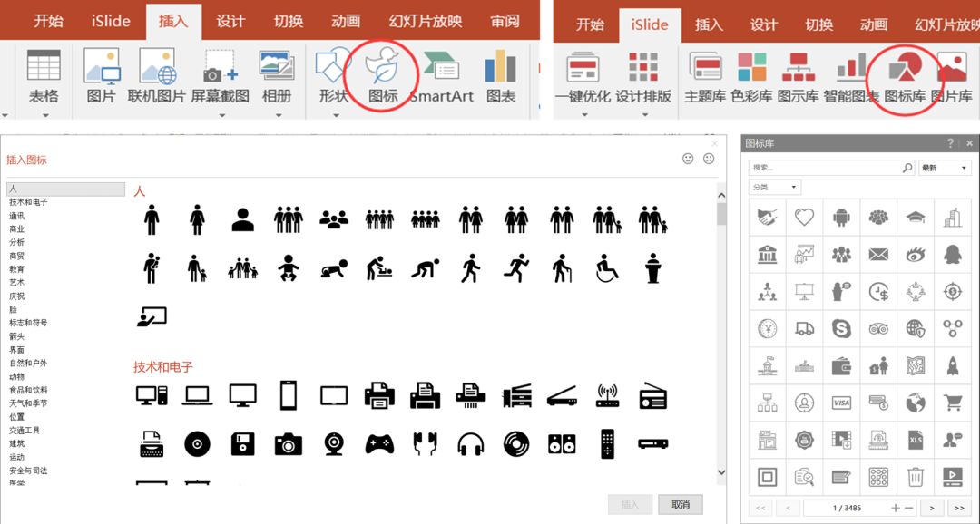
Task: Click the 表格 table button
Action: [x=44, y=76]
